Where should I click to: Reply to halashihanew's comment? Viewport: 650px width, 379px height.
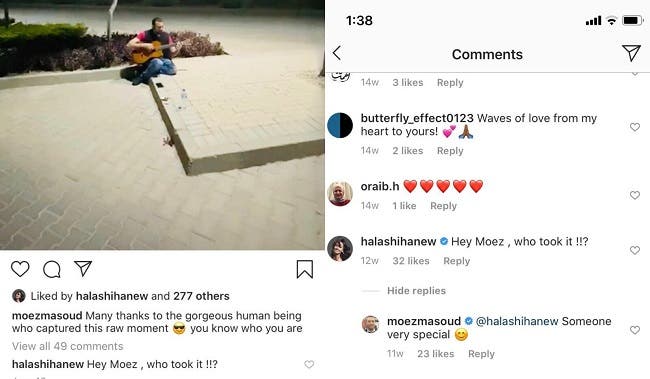click(x=456, y=261)
